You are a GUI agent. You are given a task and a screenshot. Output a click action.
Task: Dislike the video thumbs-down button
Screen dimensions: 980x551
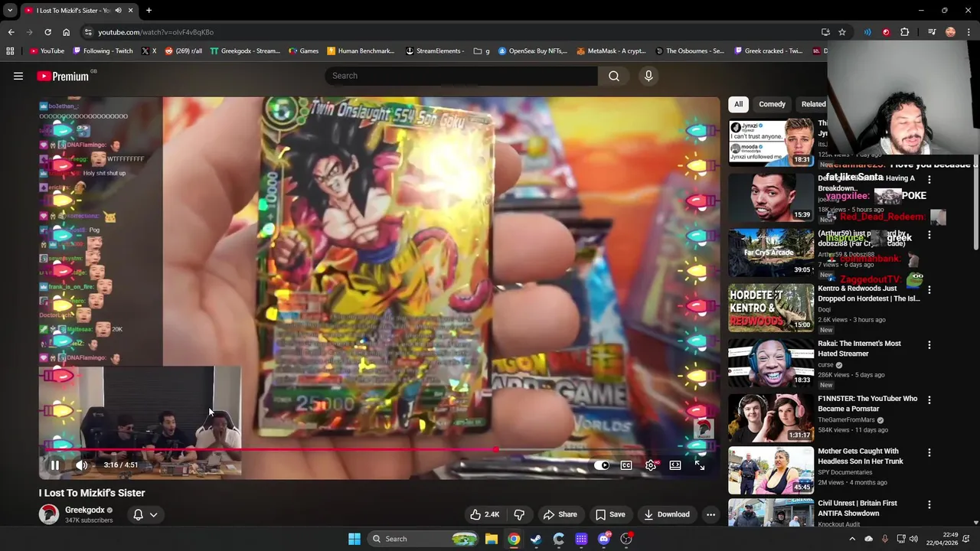tap(519, 514)
